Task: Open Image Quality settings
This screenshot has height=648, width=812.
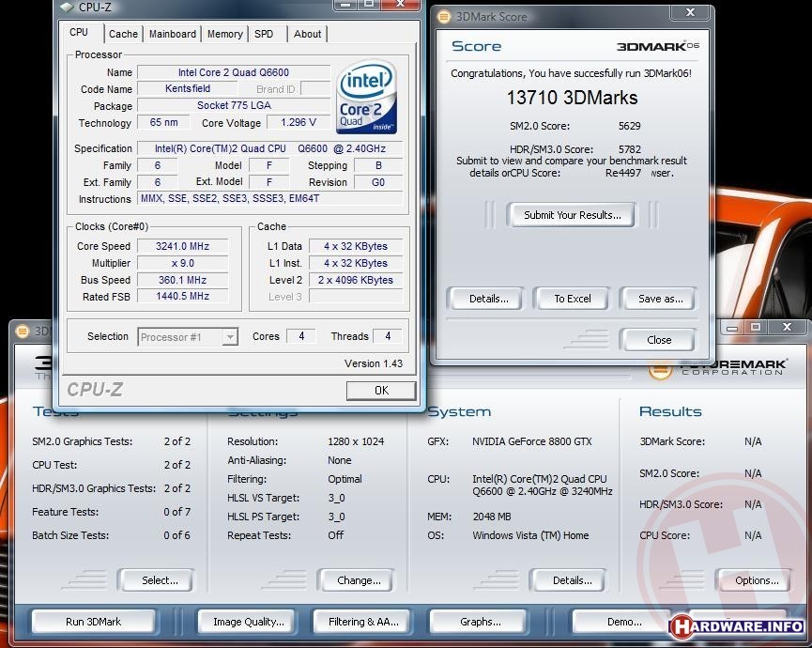Action: coord(249,622)
